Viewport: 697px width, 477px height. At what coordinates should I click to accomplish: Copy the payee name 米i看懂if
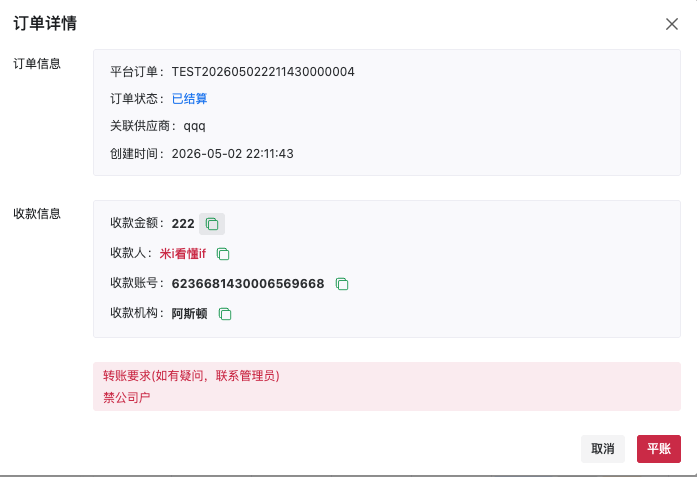223,254
